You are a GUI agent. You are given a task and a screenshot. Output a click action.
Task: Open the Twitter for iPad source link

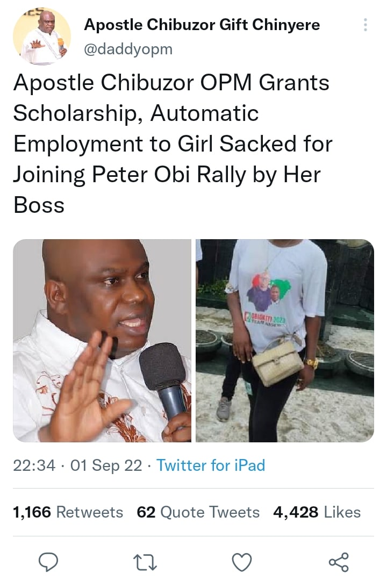[x=211, y=465]
